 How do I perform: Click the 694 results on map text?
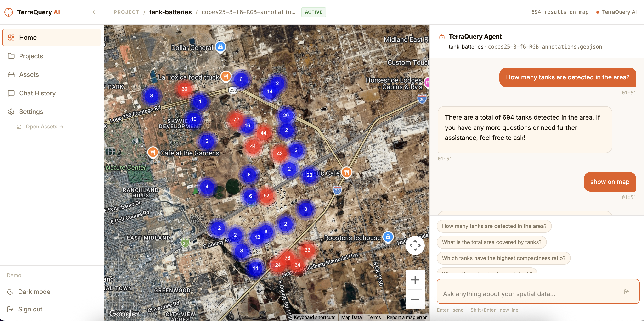[x=560, y=12]
